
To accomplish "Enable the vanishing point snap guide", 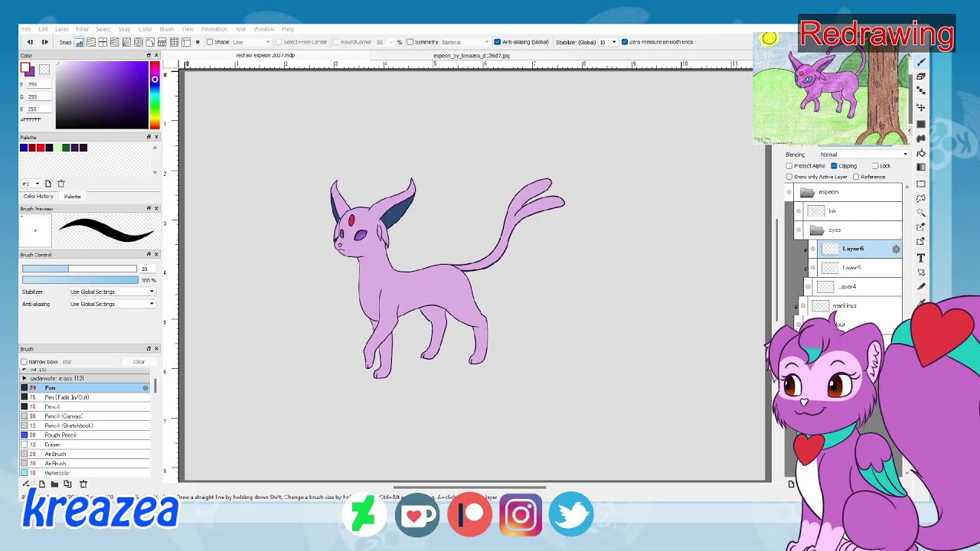I will pos(115,42).
